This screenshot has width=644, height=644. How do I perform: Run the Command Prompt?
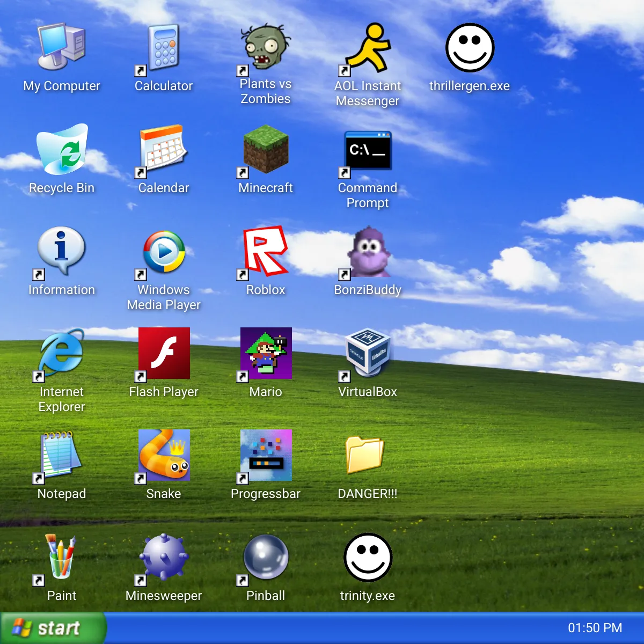[368, 150]
